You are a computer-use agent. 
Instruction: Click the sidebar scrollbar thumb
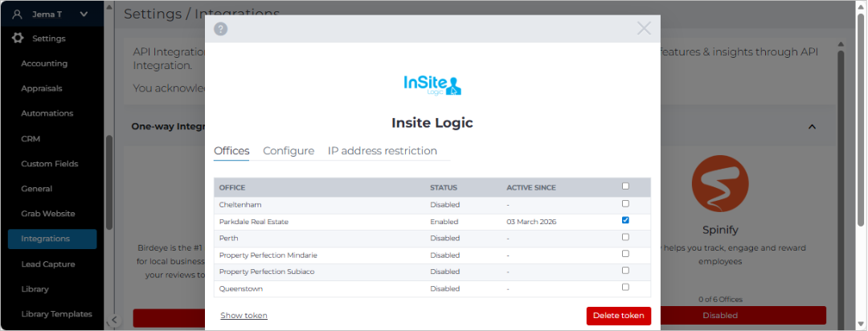tap(109, 182)
